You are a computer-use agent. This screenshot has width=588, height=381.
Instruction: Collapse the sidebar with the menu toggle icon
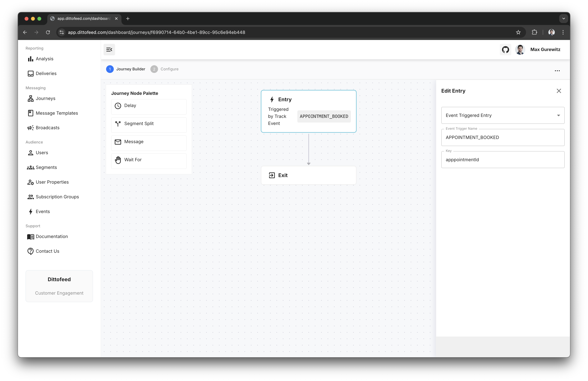[109, 50]
